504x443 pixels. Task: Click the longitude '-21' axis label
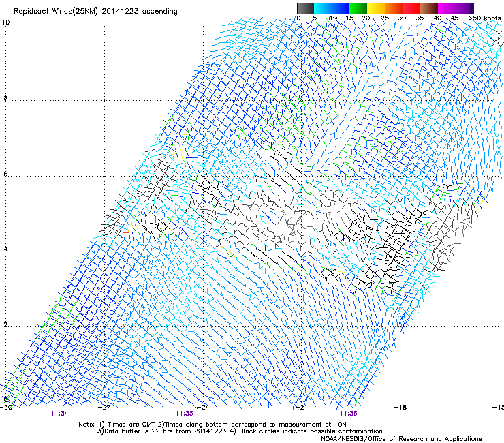[301, 408]
